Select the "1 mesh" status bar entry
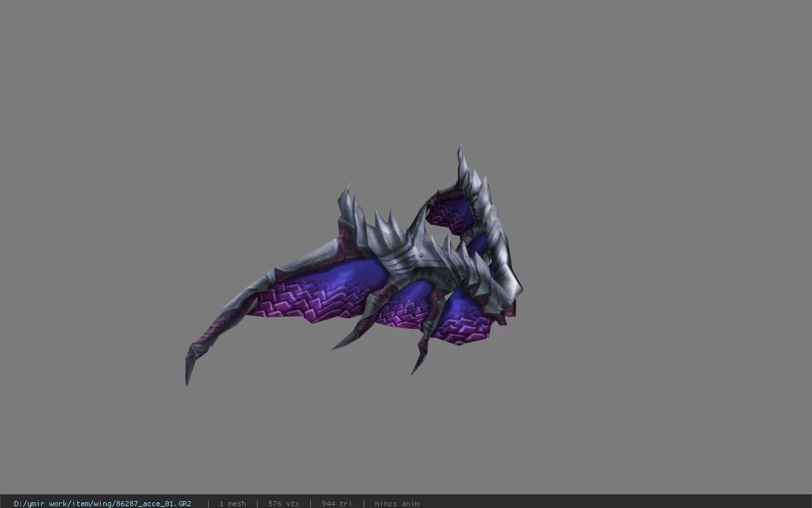The image size is (812, 508). point(233,504)
